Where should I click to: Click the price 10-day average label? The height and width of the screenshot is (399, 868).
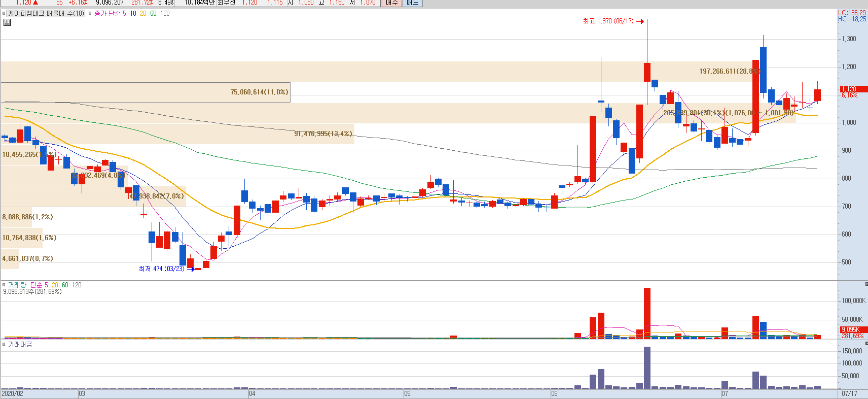pyautogui.click(x=133, y=14)
